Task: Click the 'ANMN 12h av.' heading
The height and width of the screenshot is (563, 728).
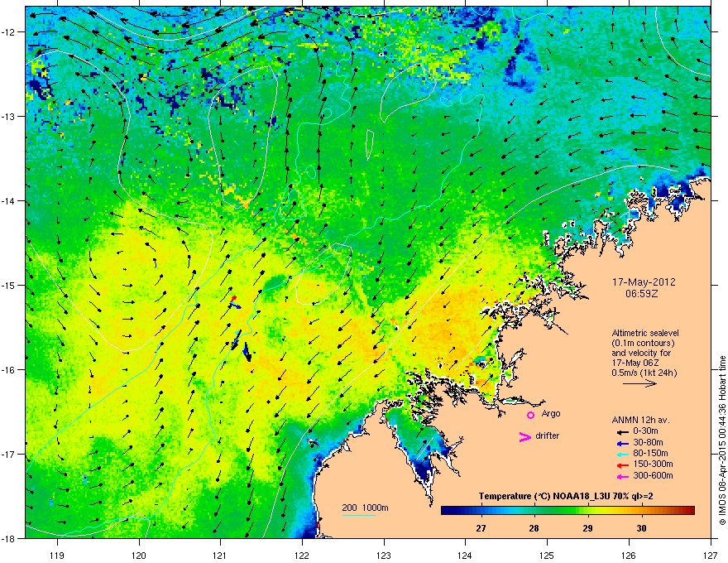Action: [640, 420]
